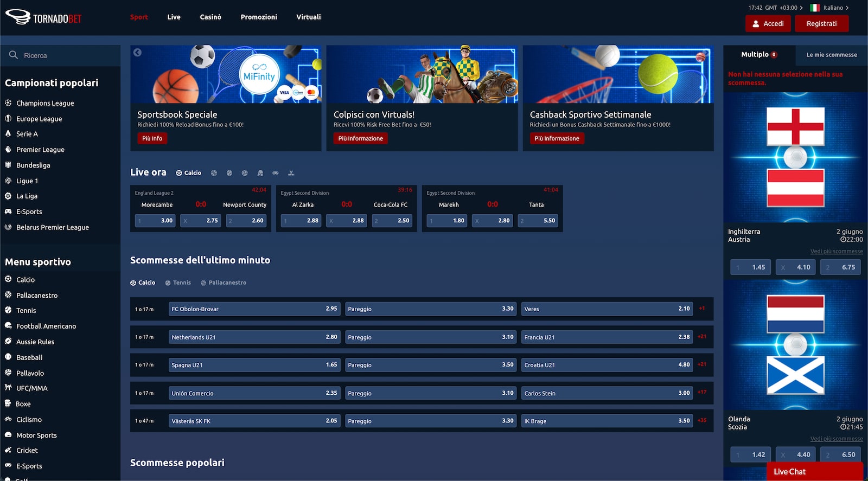This screenshot has height=481, width=868.
Task: Open the Italiano language selector
Action: click(x=835, y=8)
